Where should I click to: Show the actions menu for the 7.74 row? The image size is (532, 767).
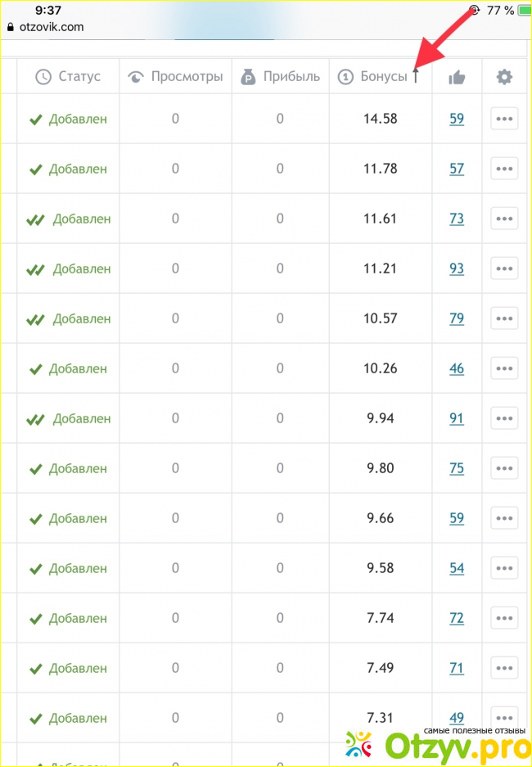point(504,619)
